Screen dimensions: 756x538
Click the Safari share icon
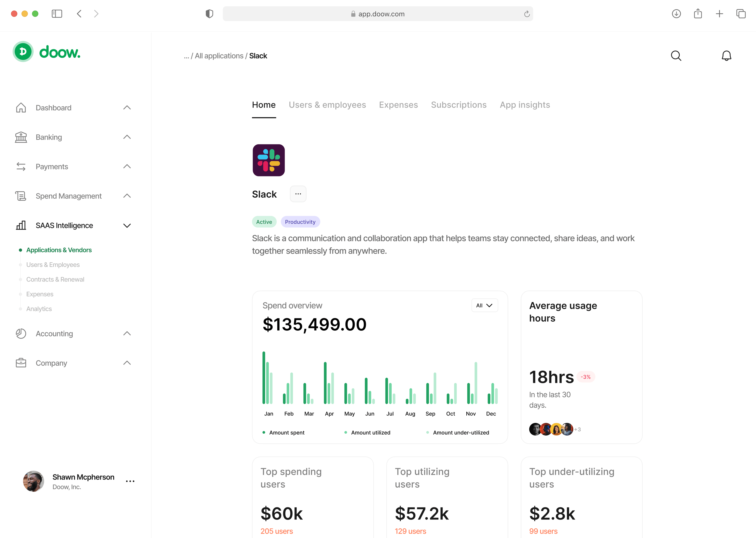click(698, 14)
